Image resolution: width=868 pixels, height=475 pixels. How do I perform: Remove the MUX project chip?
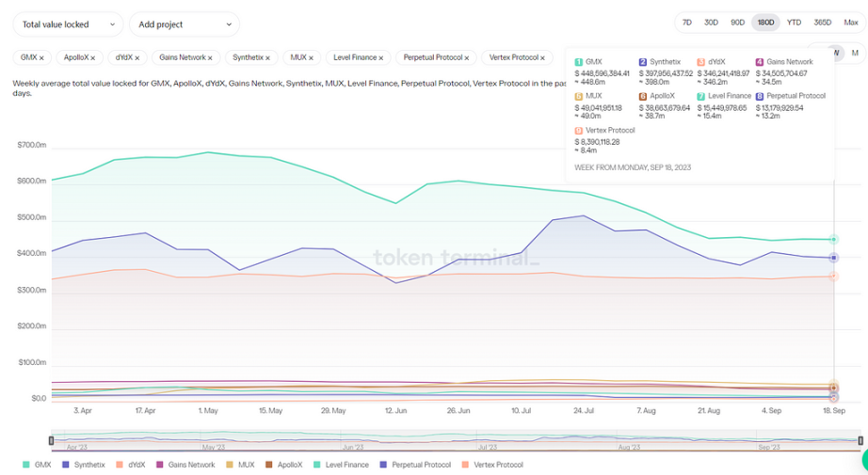tap(311, 58)
